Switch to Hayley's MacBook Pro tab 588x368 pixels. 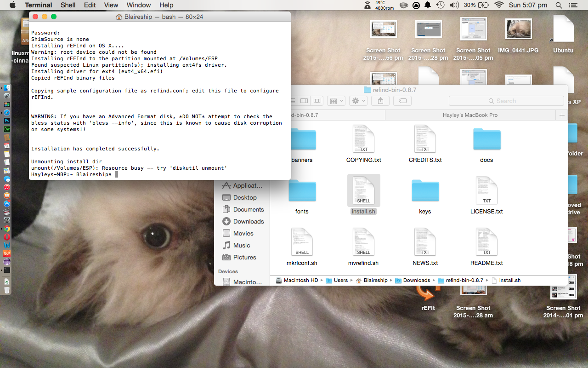click(x=470, y=115)
